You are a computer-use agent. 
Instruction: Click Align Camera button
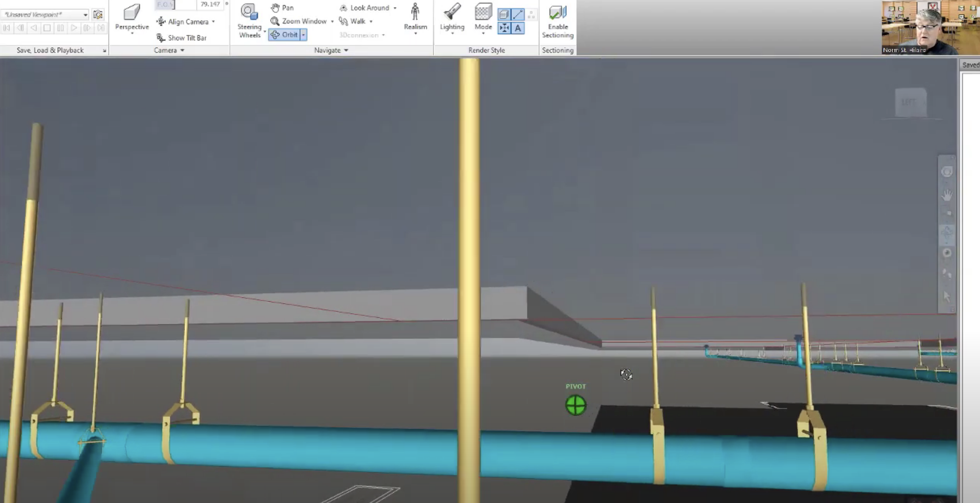pyautogui.click(x=184, y=21)
